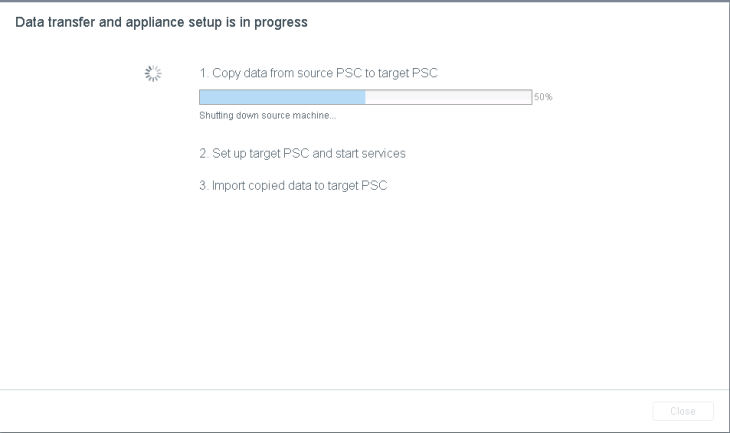Click the number '3.' of third step
The image size is (730, 433).
(204, 185)
